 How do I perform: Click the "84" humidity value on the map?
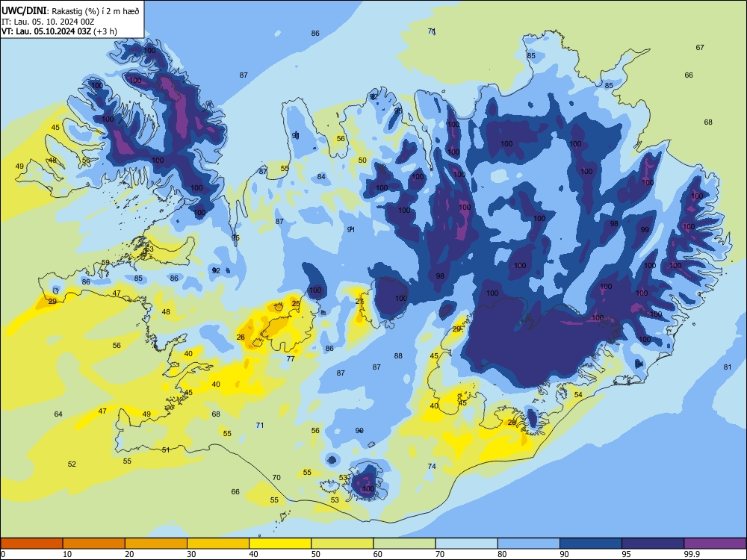pyautogui.click(x=321, y=177)
